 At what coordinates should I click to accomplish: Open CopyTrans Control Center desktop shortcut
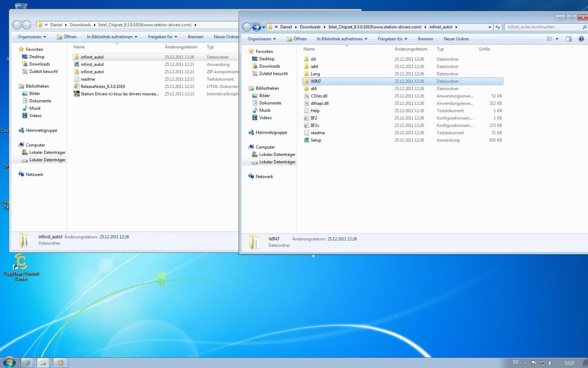click(x=21, y=267)
